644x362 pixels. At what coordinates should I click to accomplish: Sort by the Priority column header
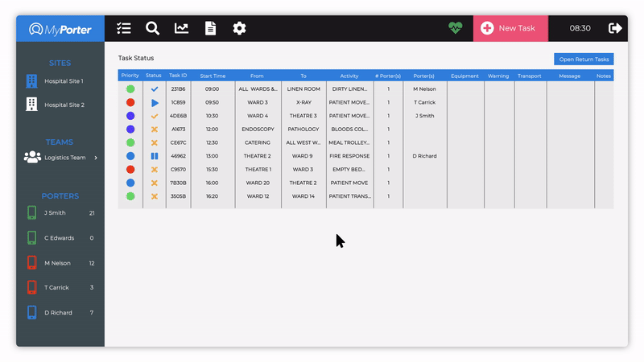click(x=130, y=76)
